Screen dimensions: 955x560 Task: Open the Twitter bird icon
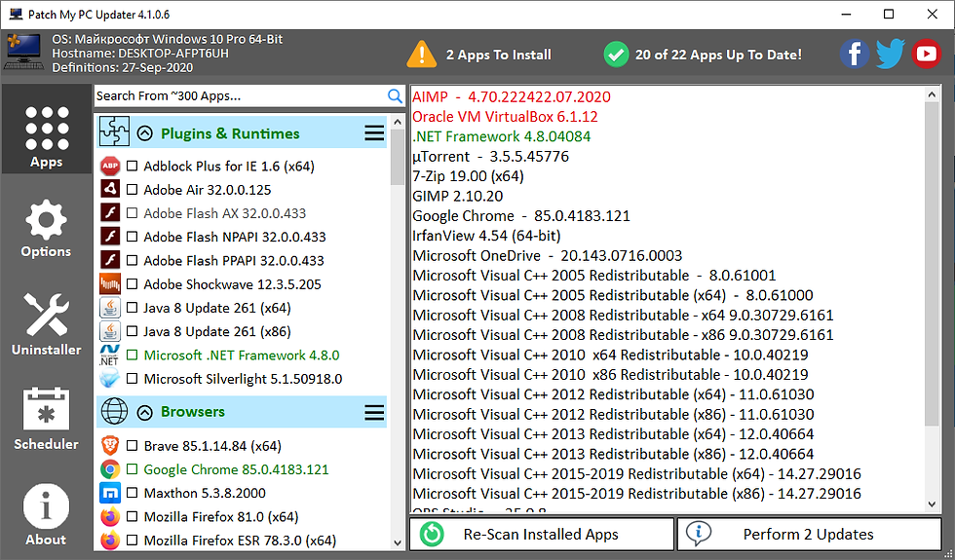click(891, 55)
